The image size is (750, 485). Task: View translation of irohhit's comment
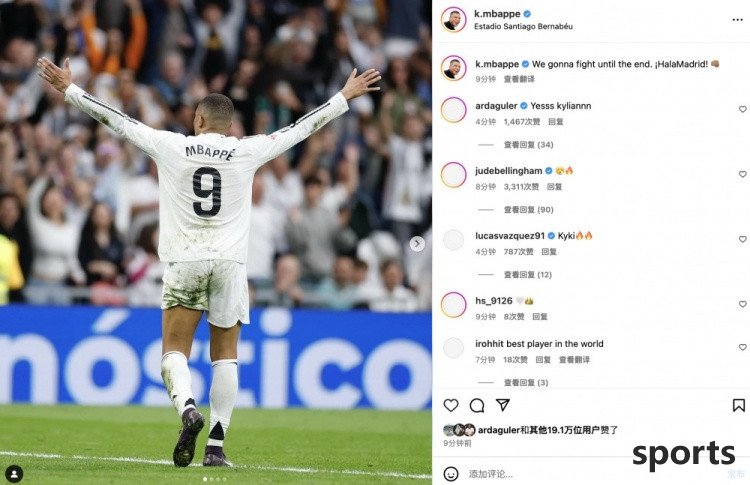pyautogui.click(x=574, y=360)
